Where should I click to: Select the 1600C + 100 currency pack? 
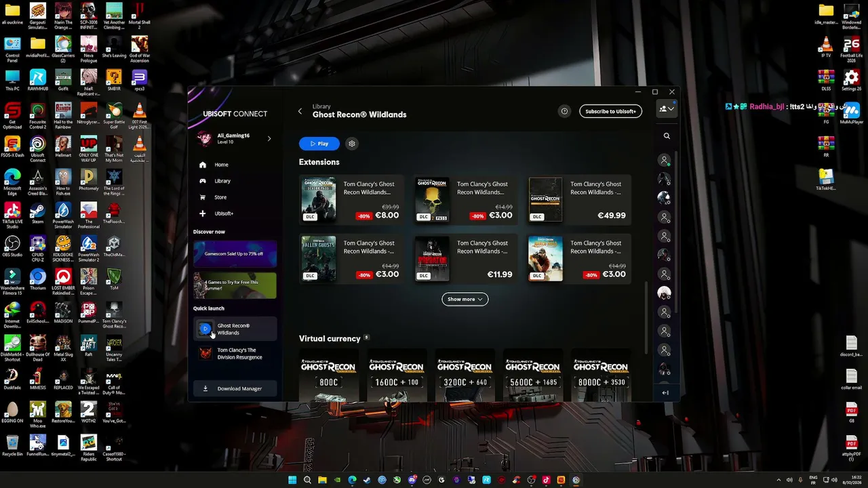coord(397,376)
